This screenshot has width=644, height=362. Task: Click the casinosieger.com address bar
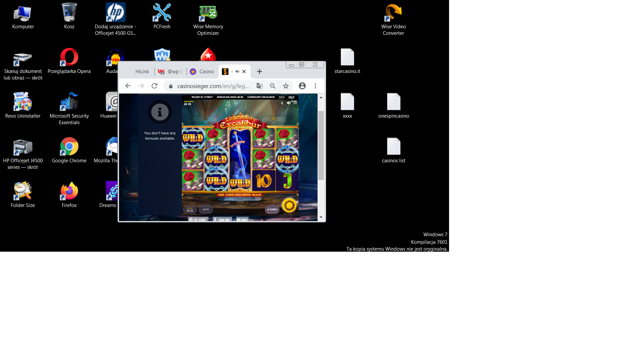213,86
